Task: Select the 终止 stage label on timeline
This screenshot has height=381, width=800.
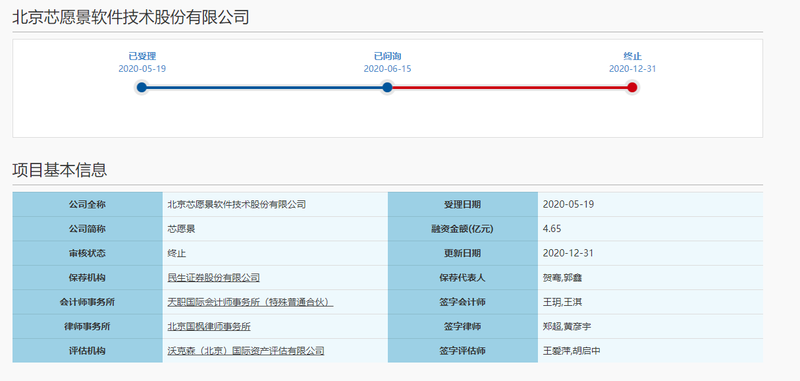Action: click(x=632, y=57)
